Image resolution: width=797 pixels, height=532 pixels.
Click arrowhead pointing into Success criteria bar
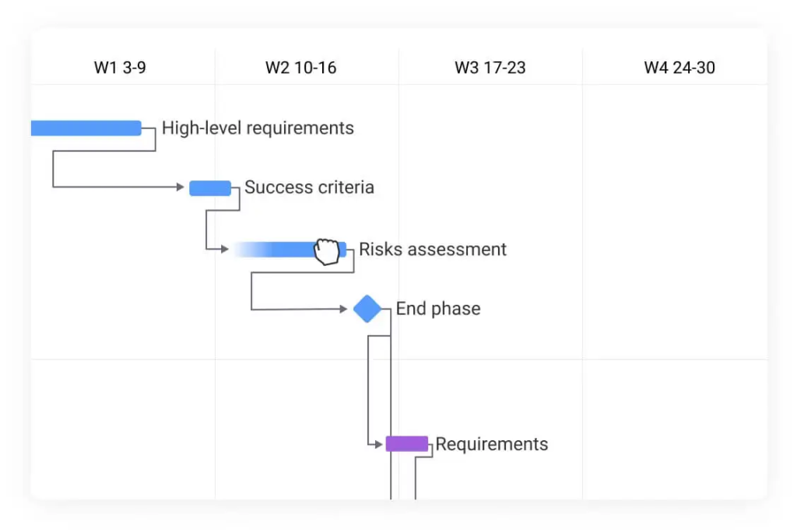(x=181, y=187)
